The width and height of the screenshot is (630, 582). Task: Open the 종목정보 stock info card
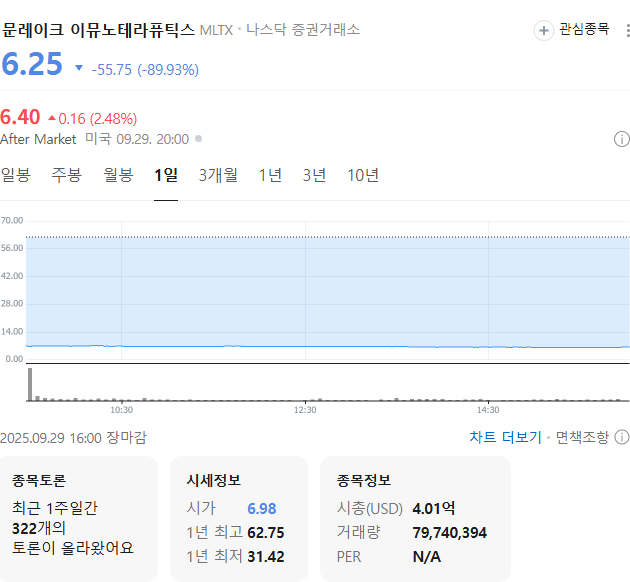point(414,518)
